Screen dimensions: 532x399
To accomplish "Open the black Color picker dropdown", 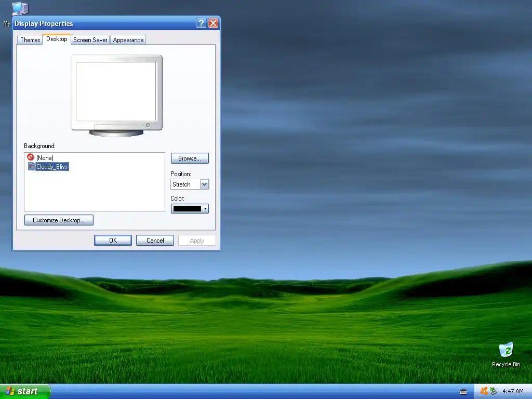I will coord(190,208).
